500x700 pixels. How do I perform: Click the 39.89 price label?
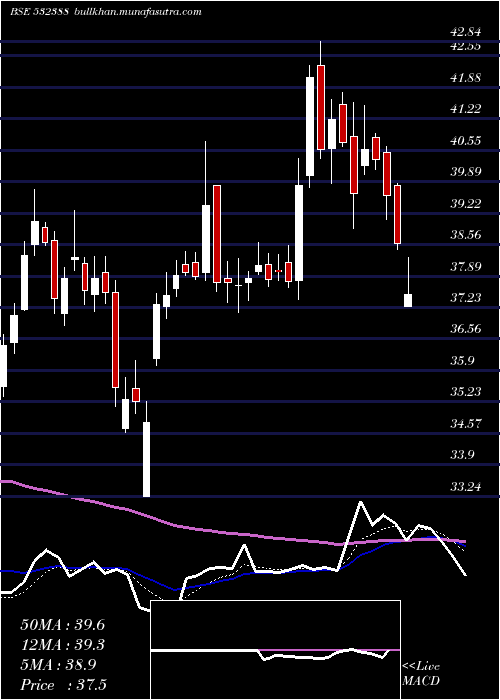pos(466,172)
